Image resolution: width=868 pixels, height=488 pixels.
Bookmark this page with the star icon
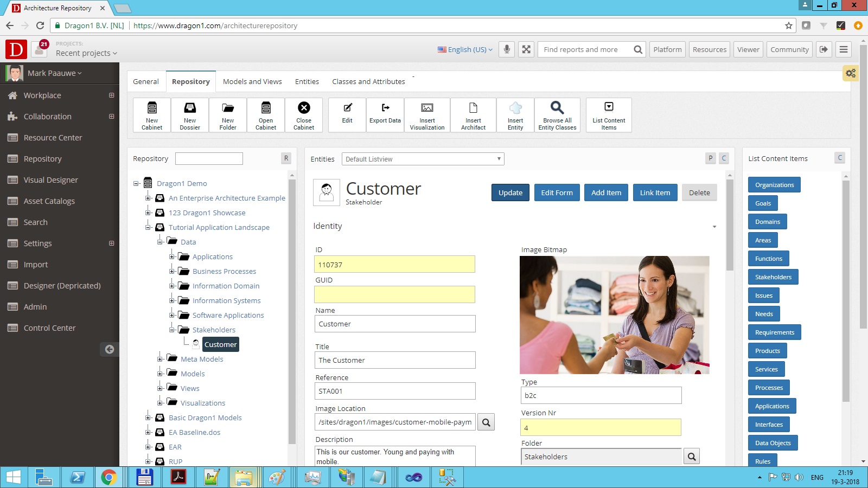pyautogui.click(x=789, y=25)
